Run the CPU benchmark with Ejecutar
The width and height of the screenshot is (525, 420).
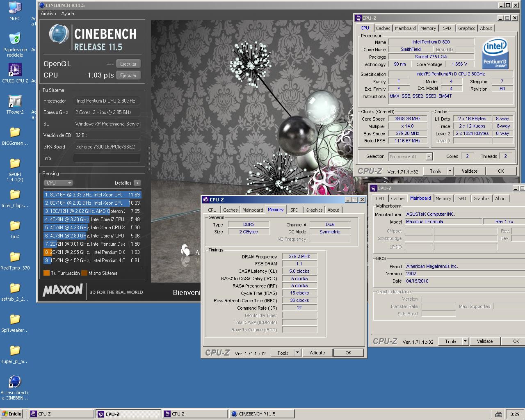point(128,75)
